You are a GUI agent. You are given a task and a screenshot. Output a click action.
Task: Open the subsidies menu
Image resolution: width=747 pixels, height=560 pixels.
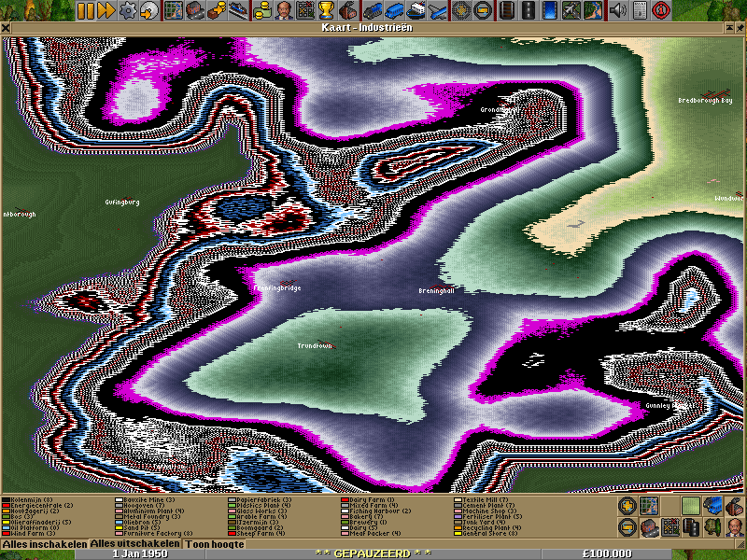216,10
